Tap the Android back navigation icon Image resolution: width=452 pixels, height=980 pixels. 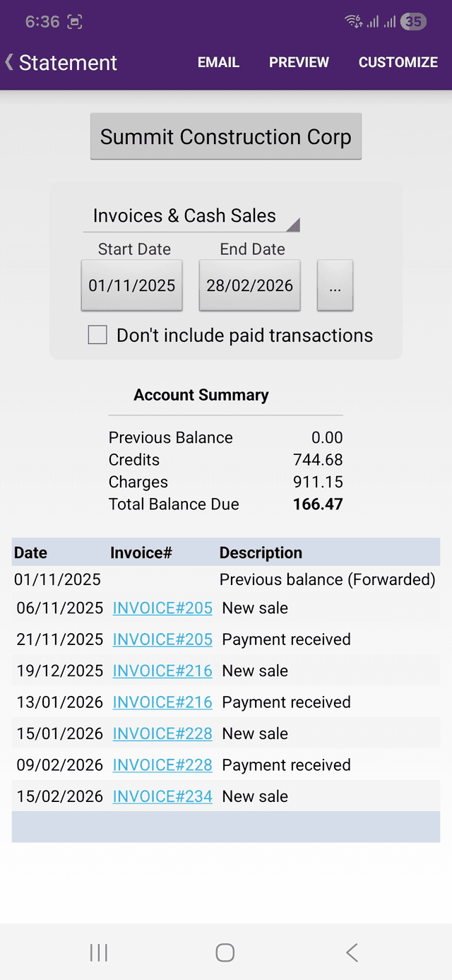(x=352, y=952)
